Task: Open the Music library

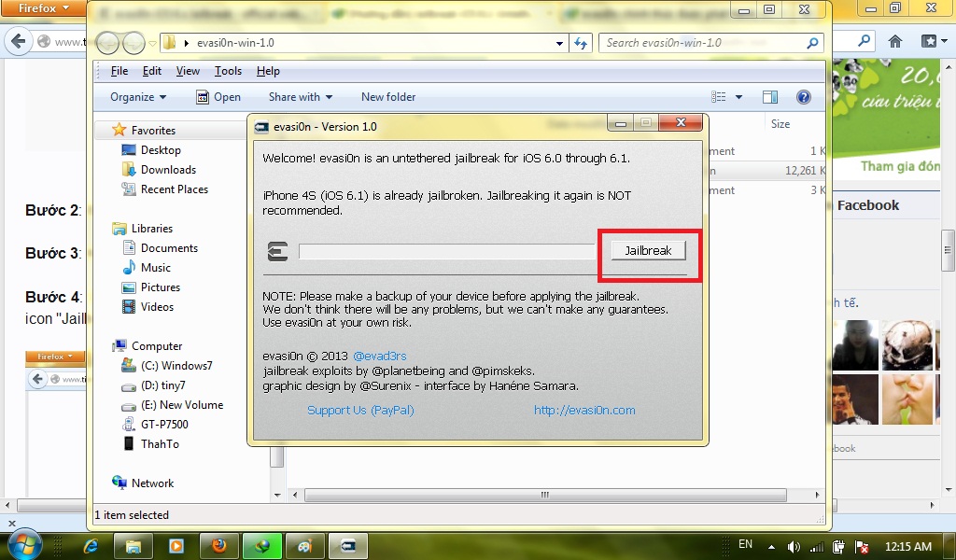Action: 156,268
